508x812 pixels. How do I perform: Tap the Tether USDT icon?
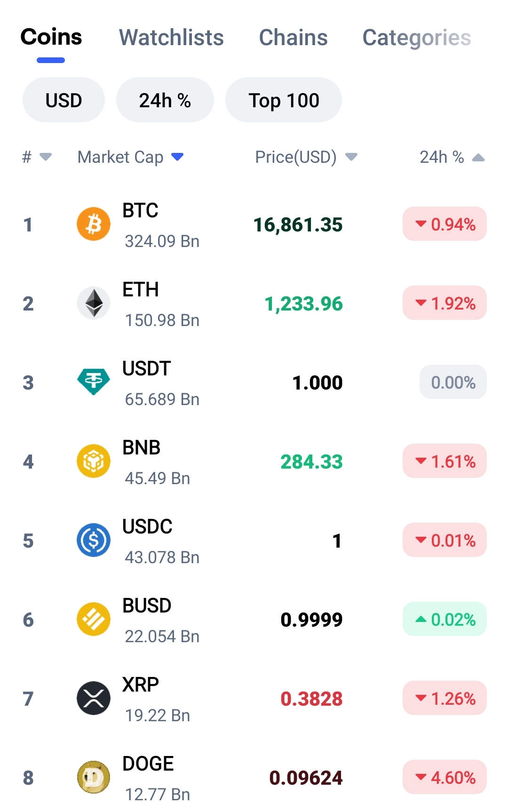point(94,382)
